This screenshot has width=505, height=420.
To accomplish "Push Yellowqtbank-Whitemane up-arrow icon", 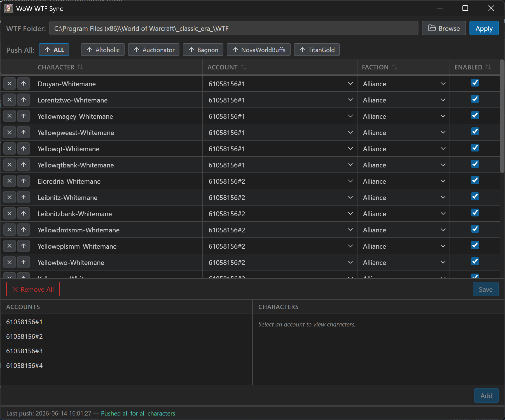I will (24, 165).
